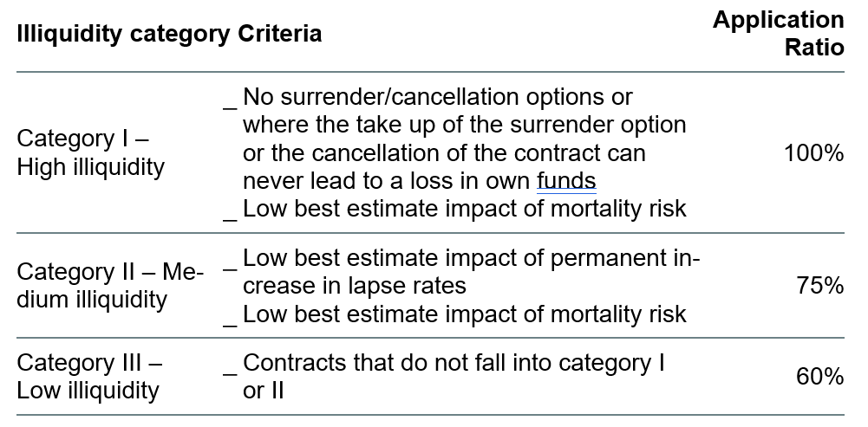The height and width of the screenshot is (427, 868).
Task: Click the word "Ratio" in the header
Action: [x=813, y=49]
